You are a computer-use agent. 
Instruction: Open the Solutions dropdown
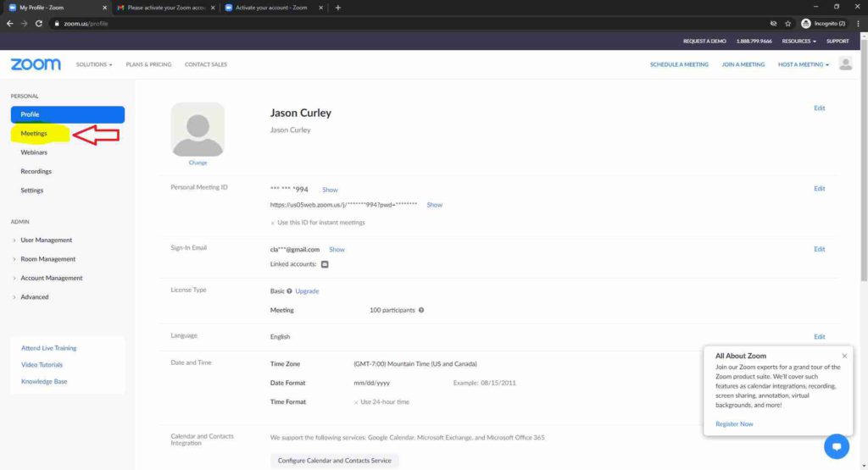tap(94, 64)
